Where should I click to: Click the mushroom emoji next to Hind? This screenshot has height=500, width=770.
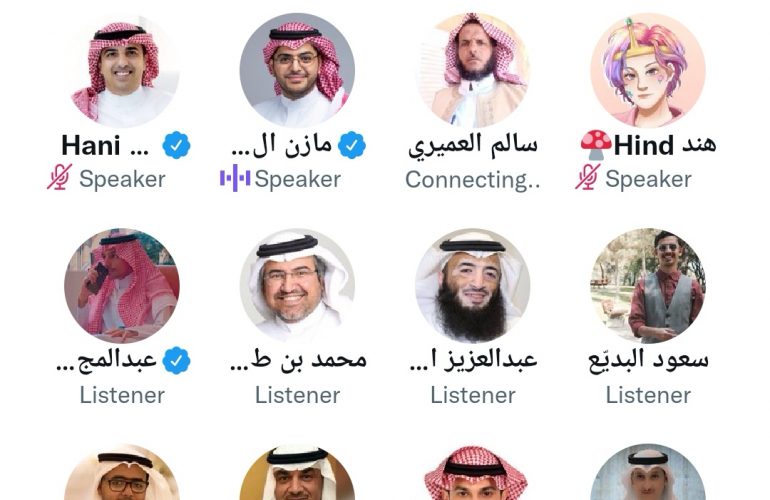tap(596, 145)
